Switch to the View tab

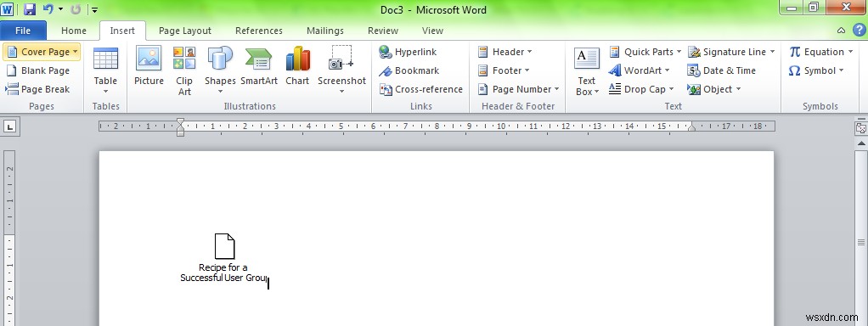(432, 31)
